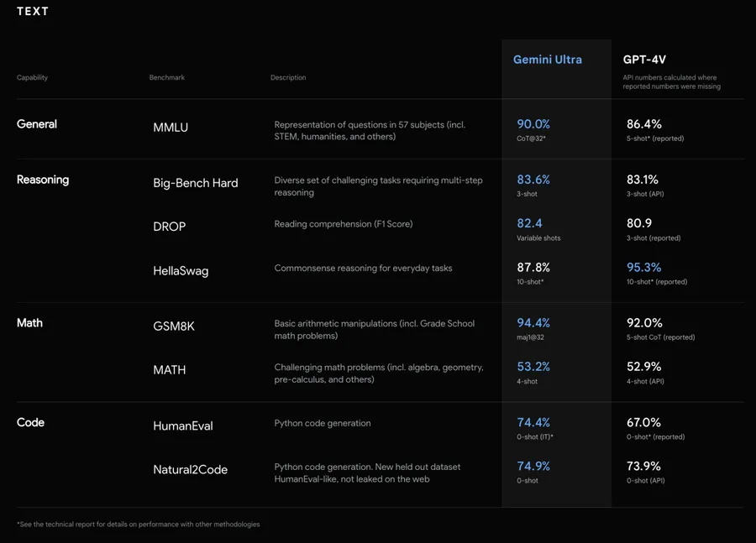Image resolution: width=756 pixels, height=543 pixels.
Task: Open the HumanEval benchmark entry
Action: (x=183, y=426)
